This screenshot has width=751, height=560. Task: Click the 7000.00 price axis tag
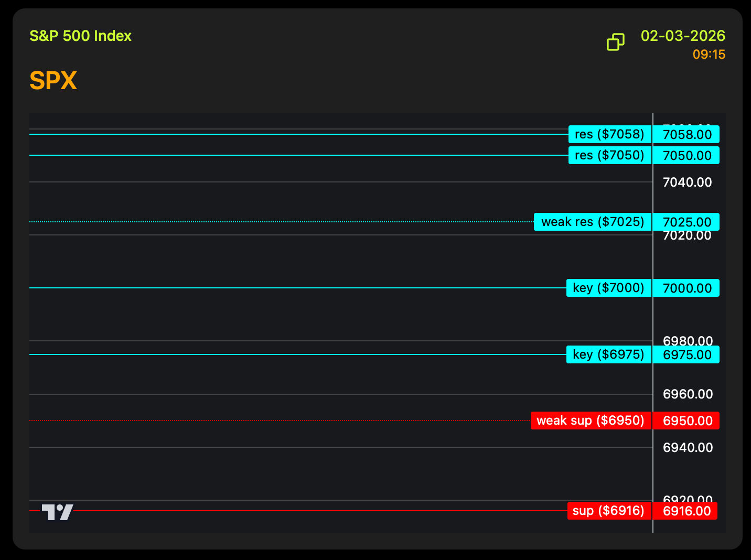pos(686,288)
